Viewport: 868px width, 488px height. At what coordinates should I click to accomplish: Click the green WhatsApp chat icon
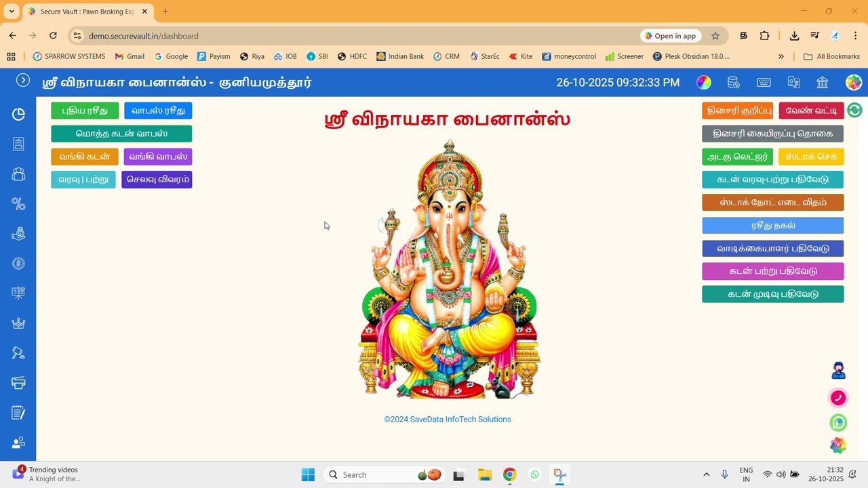point(839,422)
